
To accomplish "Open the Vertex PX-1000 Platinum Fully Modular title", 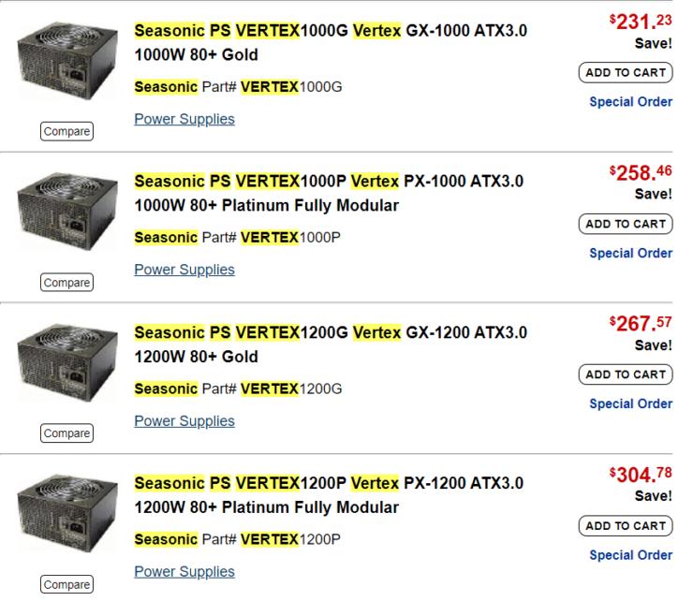I will [329, 193].
